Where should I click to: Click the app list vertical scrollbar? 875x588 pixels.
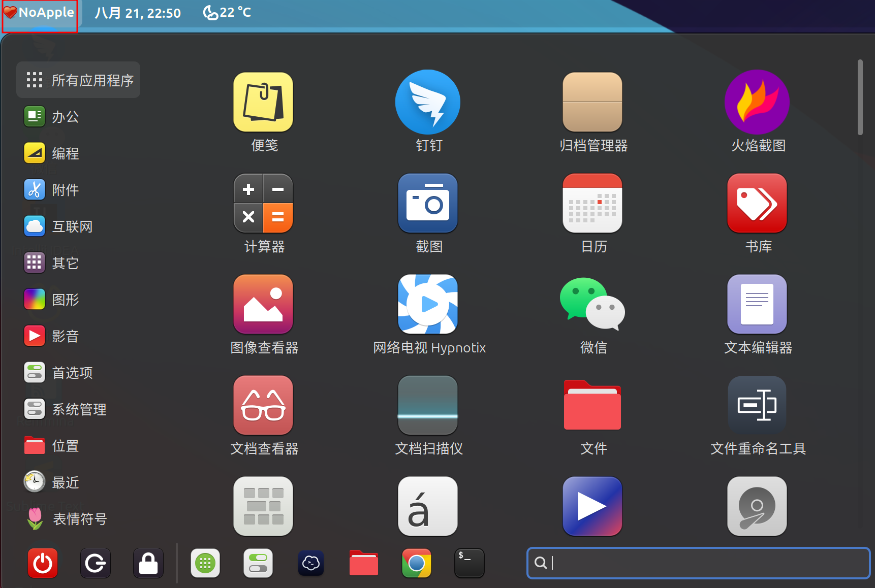860,97
